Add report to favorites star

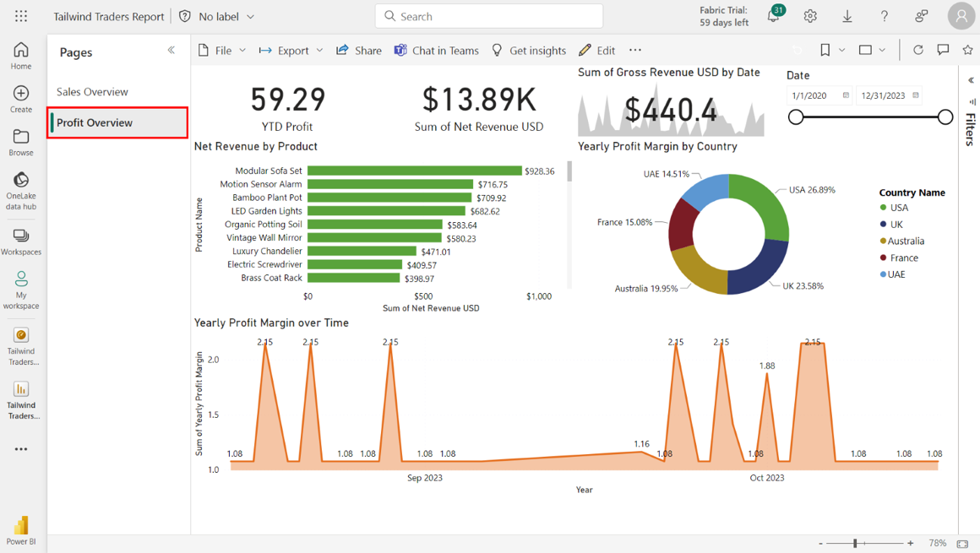tap(967, 51)
